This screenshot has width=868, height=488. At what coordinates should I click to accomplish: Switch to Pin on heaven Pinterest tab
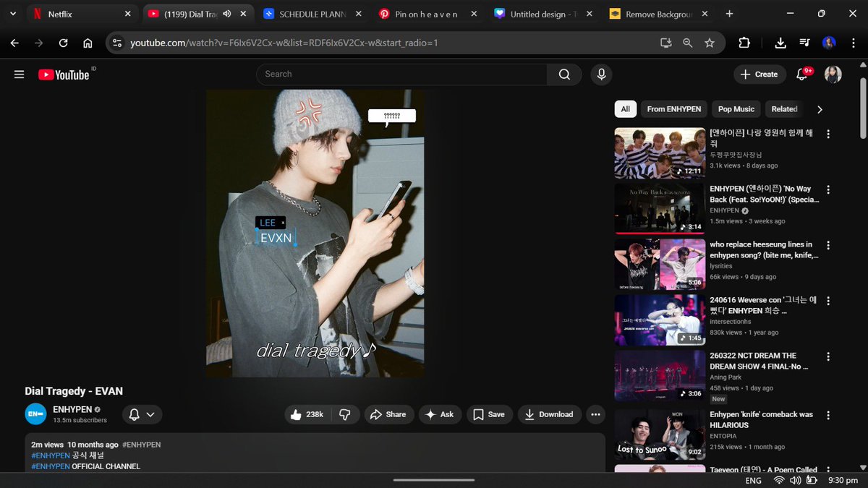tap(428, 14)
